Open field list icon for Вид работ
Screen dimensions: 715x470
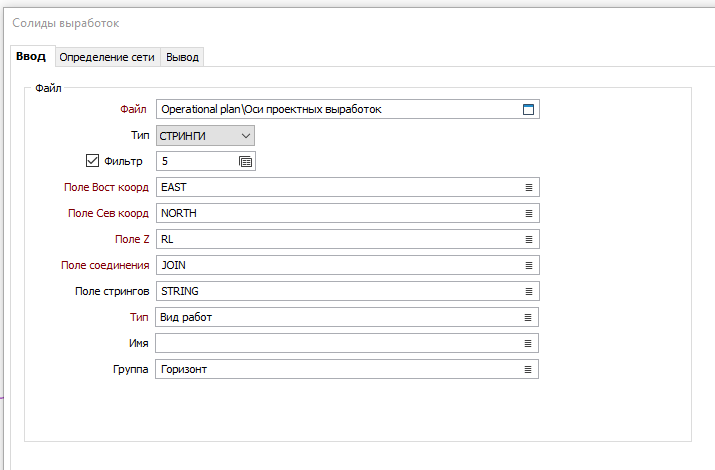[528, 317]
